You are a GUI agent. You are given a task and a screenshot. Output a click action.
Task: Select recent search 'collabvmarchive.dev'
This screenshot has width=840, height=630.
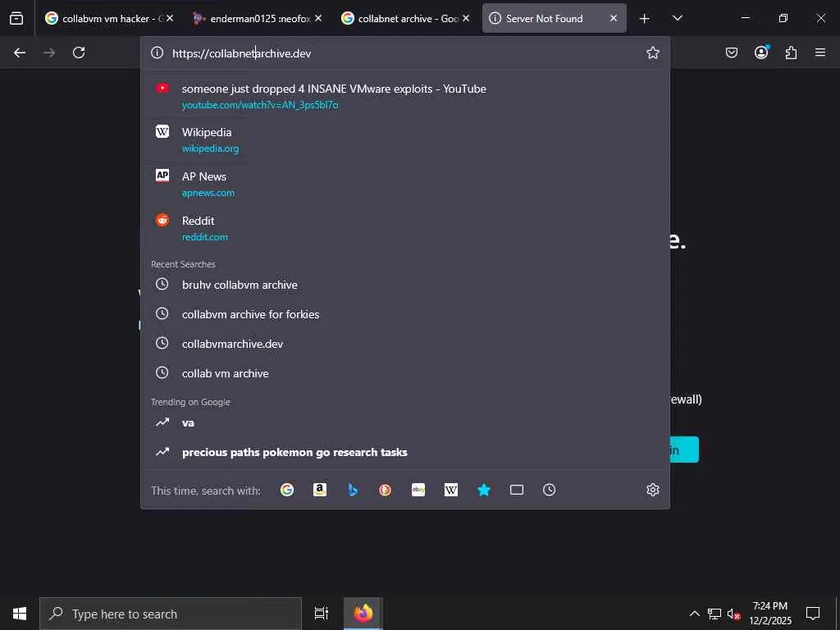(x=405, y=344)
